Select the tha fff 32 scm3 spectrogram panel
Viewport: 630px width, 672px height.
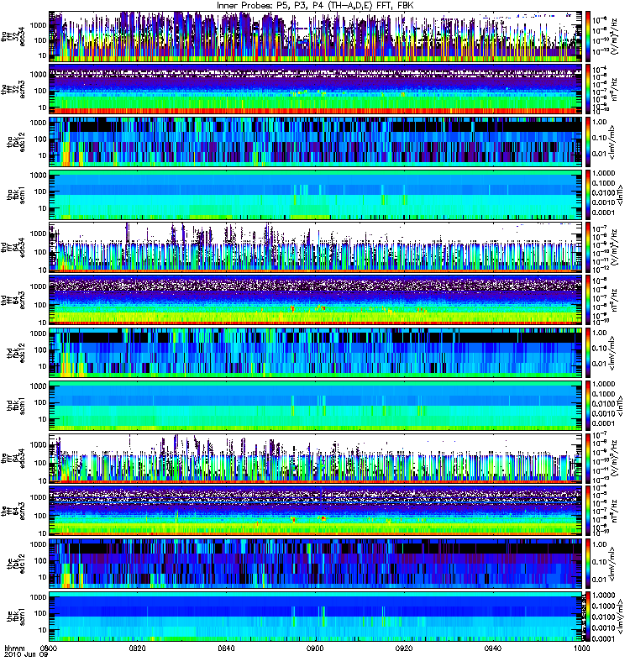[316, 90]
